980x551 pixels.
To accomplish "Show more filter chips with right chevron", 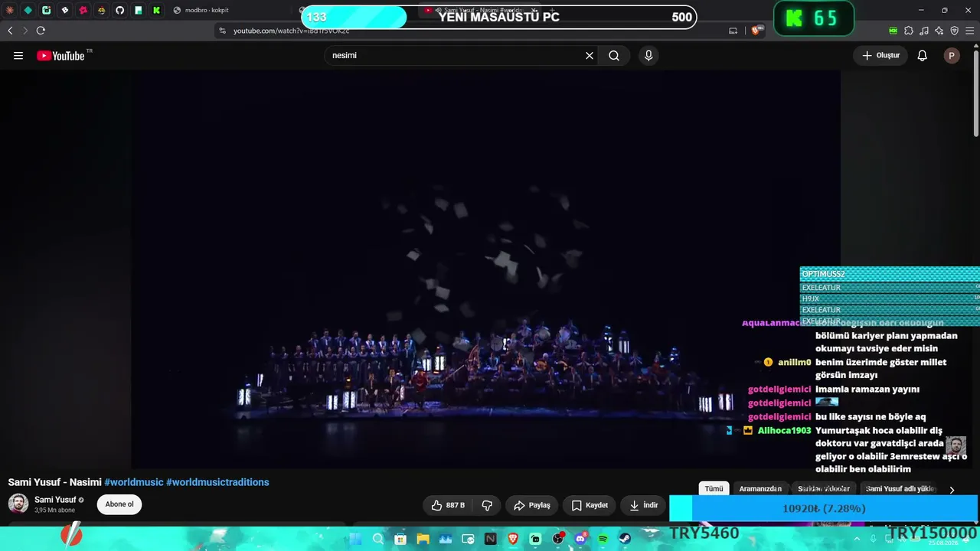I will click(x=952, y=490).
